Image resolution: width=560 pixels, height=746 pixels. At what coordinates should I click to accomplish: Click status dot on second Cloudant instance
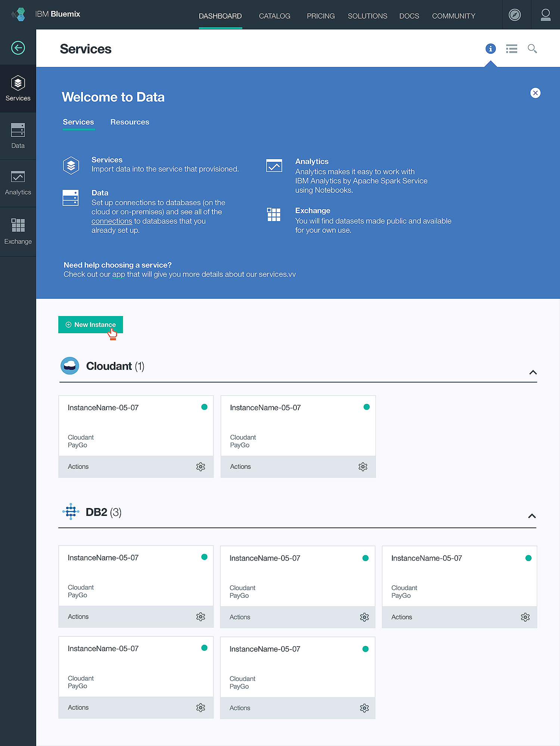tap(367, 407)
